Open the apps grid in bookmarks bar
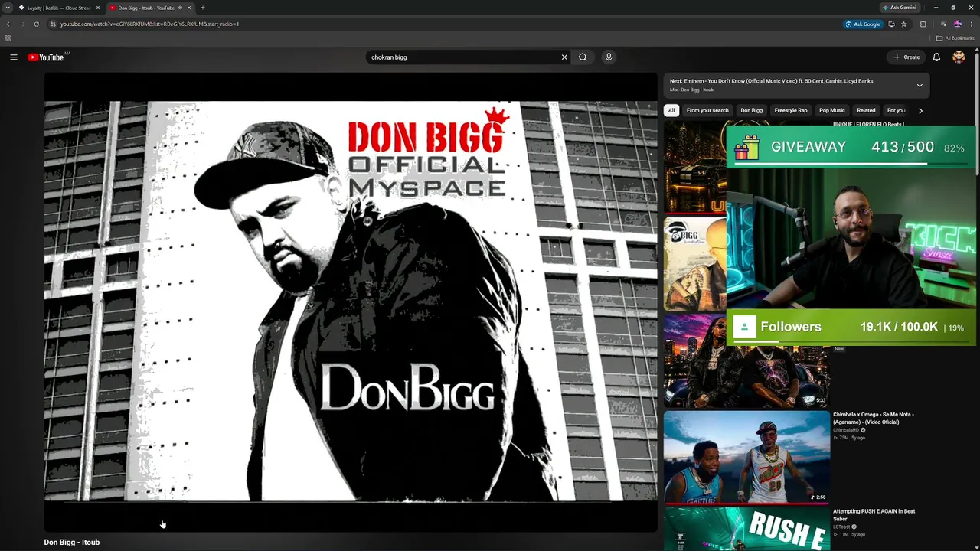The image size is (980, 551). pyautogui.click(x=8, y=38)
